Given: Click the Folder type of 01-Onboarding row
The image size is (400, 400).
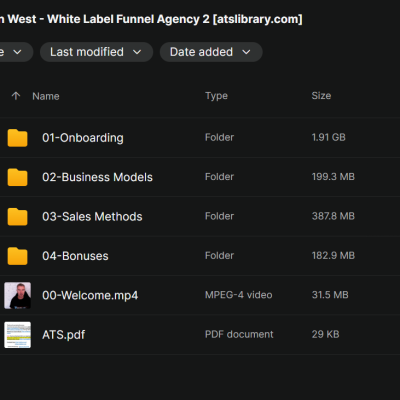Looking at the screenshot, I should [219, 137].
